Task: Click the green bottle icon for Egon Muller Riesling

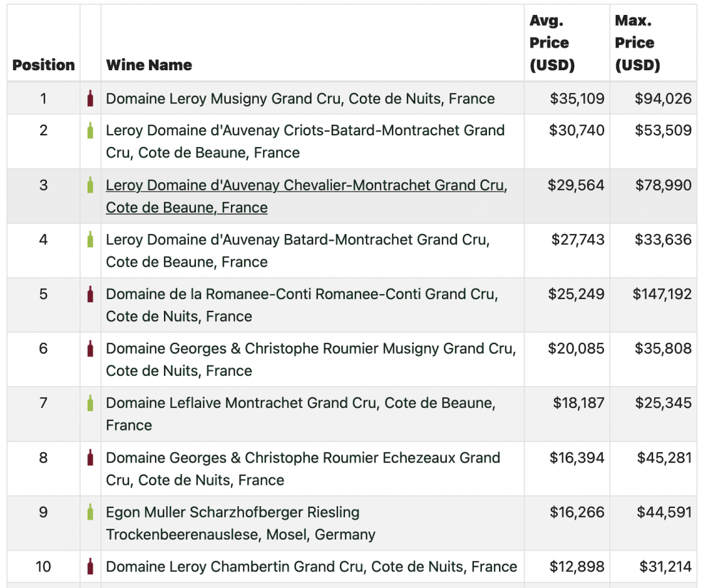Action: click(x=90, y=513)
